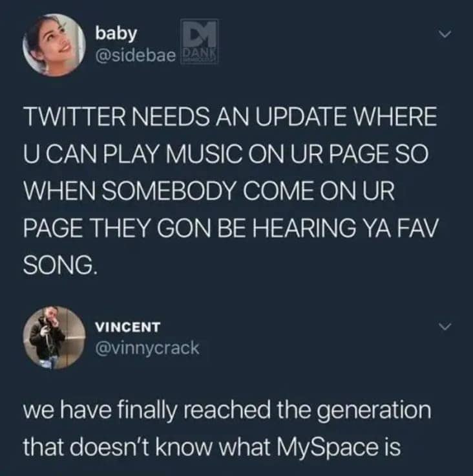The width and height of the screenshot is (473, 476).
Task: Open the @vinnycrack handle link
Action: click(x=147, y=348)
